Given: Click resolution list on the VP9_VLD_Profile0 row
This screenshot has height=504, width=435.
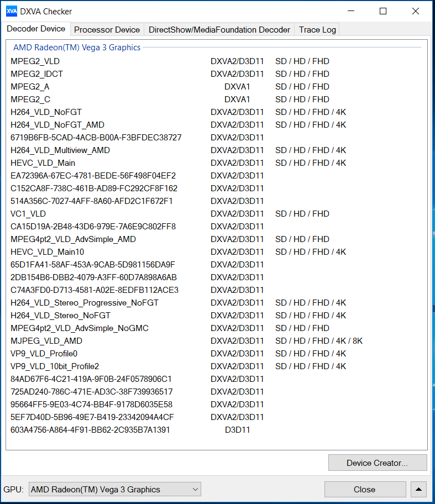Looking at the screenshot, I should coord(311,354).
